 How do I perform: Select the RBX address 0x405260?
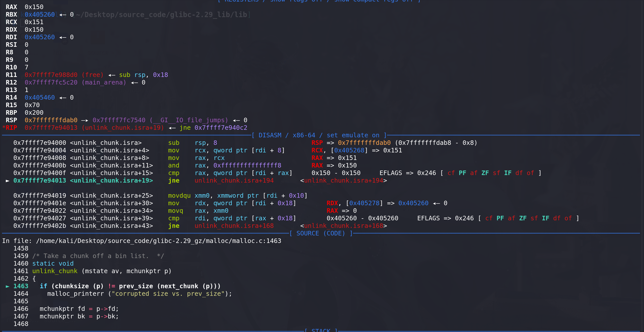[x=40, y=15]
